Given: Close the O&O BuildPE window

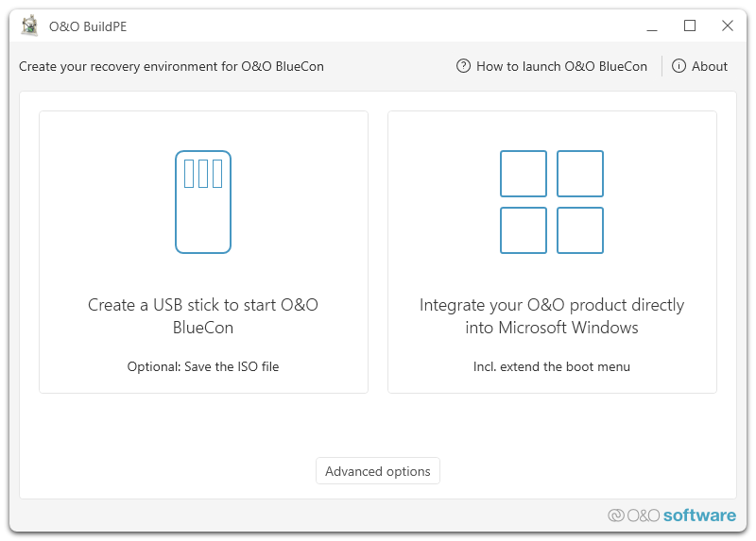Looking at the screenshot, I should [728, 26].
